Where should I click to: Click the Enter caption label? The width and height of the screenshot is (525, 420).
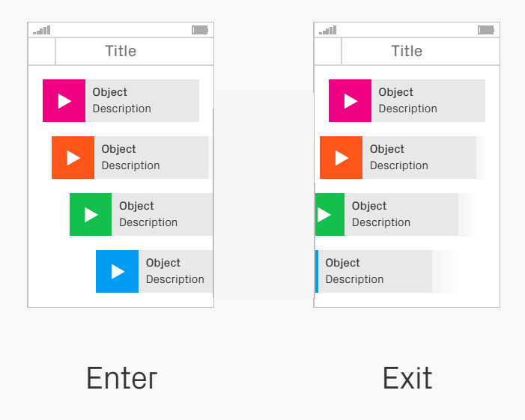point(122,378)
